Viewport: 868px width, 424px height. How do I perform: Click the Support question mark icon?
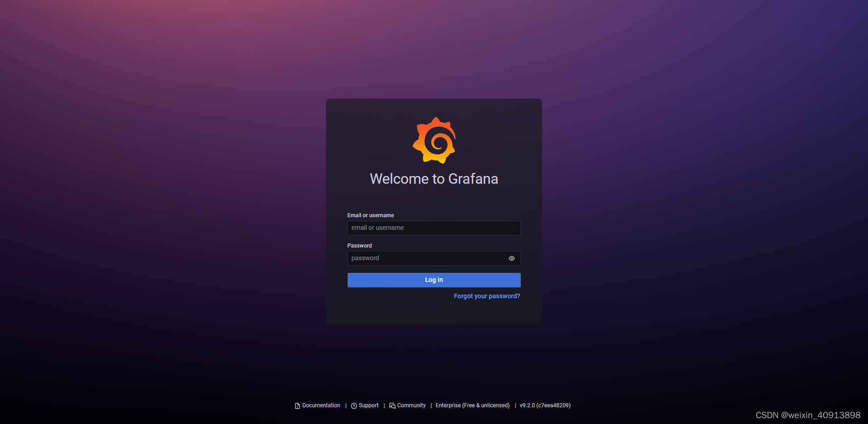(354, 406)
